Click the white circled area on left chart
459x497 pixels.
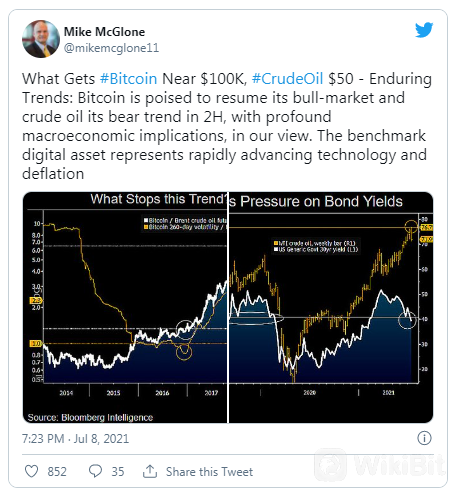coord(185,329)
